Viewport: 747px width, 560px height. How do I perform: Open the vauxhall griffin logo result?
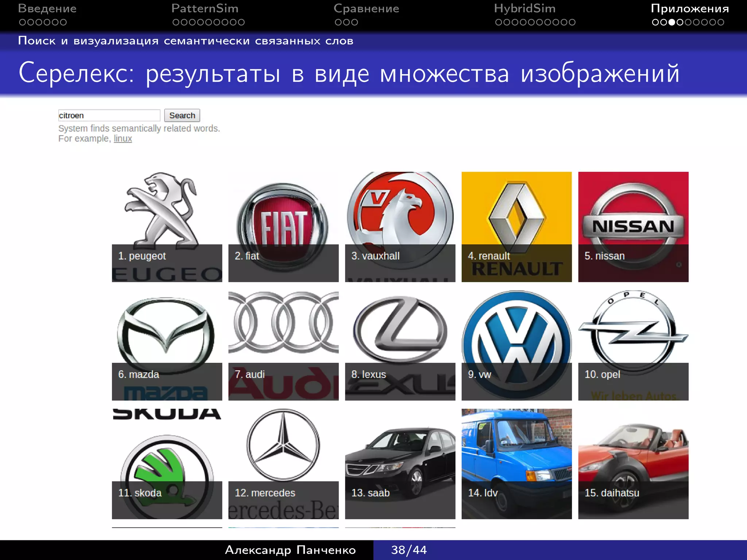click(x=400, y=227)
